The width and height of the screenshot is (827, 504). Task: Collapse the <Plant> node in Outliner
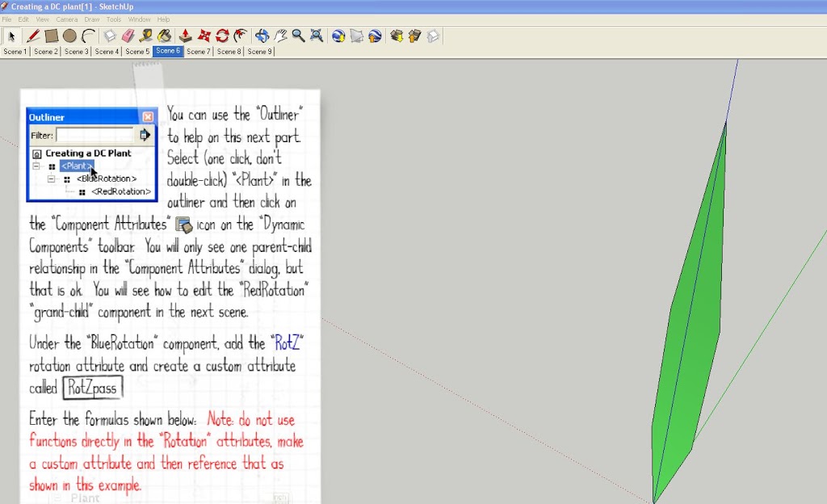[36, 166]
